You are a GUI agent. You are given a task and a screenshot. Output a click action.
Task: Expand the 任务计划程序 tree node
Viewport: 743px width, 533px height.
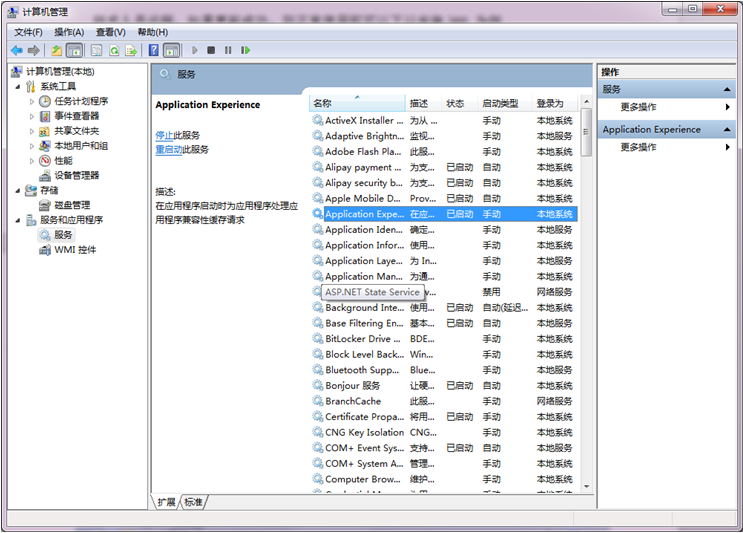point(32,101)
